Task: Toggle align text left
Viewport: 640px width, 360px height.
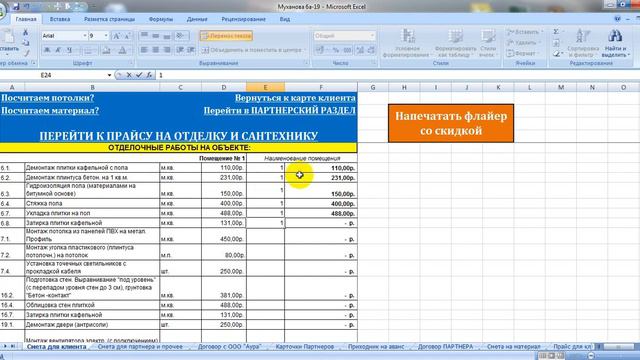Action: (144, 50)
